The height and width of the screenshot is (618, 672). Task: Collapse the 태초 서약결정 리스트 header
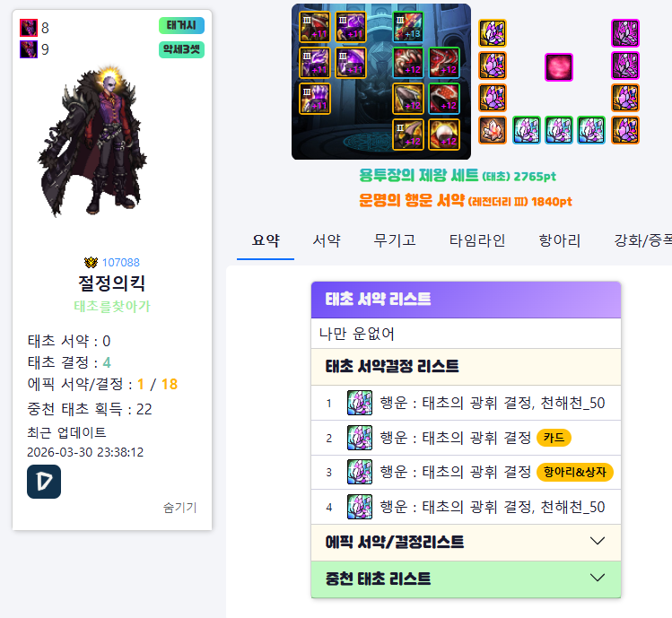(x=466, y=367)
